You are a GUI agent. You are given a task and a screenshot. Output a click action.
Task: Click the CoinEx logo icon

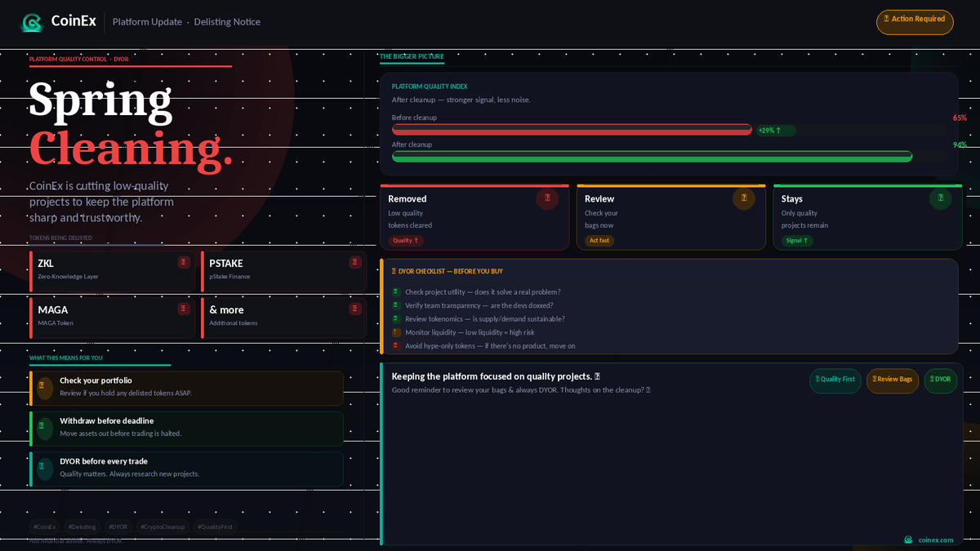(32, 22)
